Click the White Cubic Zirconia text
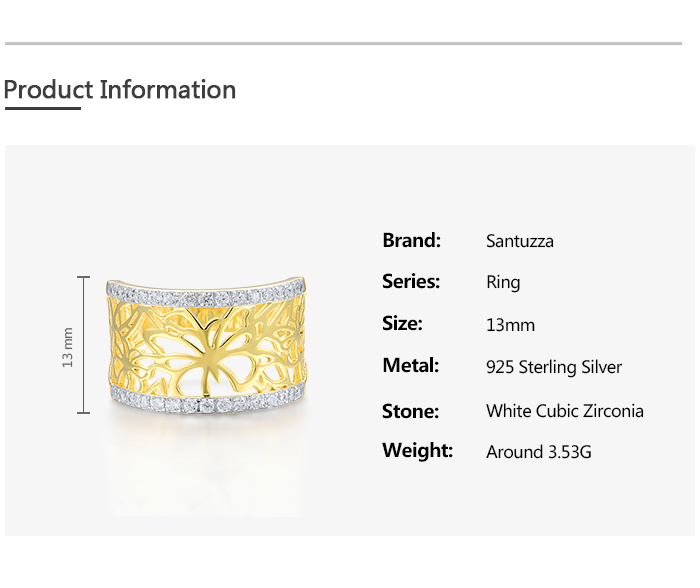 pyautogui.click(x=565, y=411)
